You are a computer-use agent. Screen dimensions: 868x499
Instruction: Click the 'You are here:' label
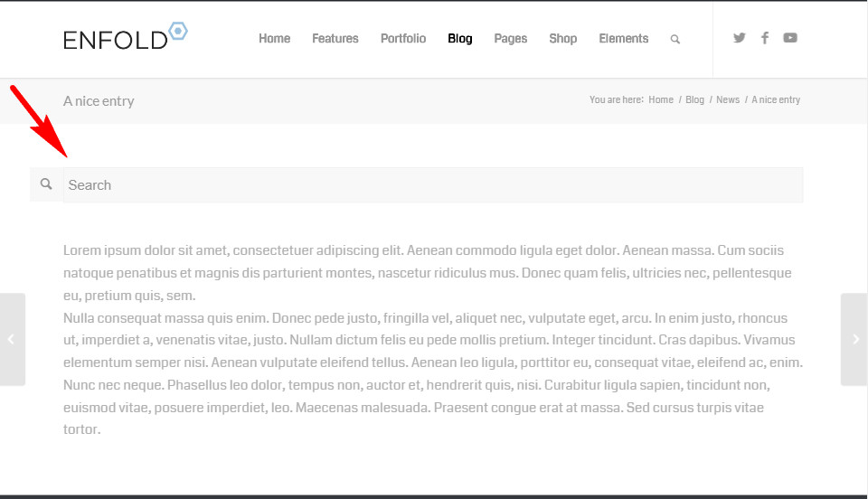(x=616, y=99)
